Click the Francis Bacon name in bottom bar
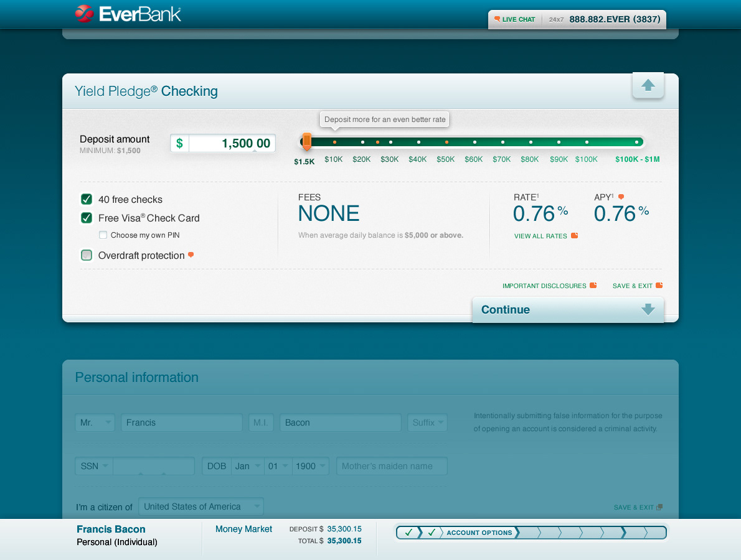Viewport: 741px width, 560px height. click(x=111, y=530)
